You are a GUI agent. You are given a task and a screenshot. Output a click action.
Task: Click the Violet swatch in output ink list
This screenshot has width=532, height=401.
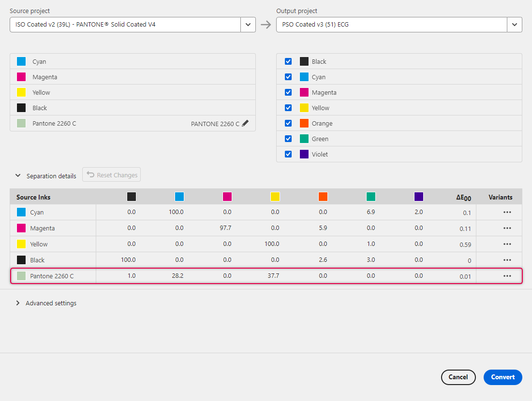pos(304,154)
